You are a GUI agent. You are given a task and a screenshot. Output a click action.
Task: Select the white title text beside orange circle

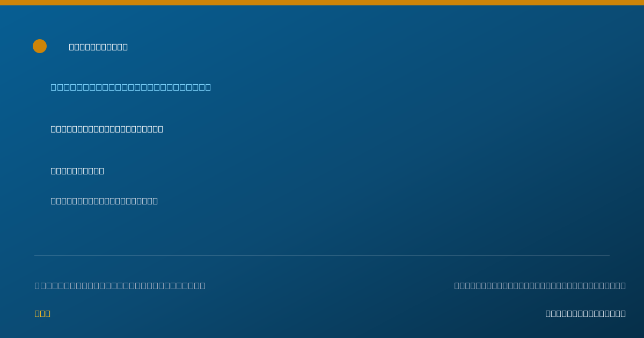(98, 47)
